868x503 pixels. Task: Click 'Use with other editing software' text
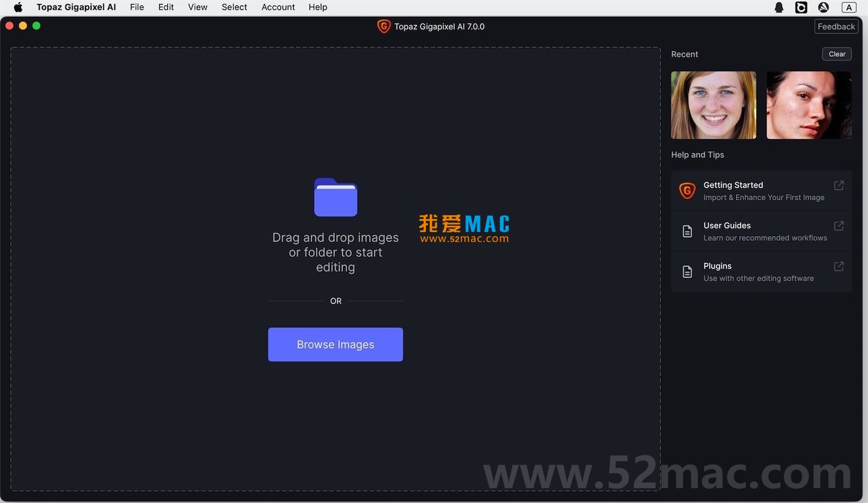(x=759, y=278)
